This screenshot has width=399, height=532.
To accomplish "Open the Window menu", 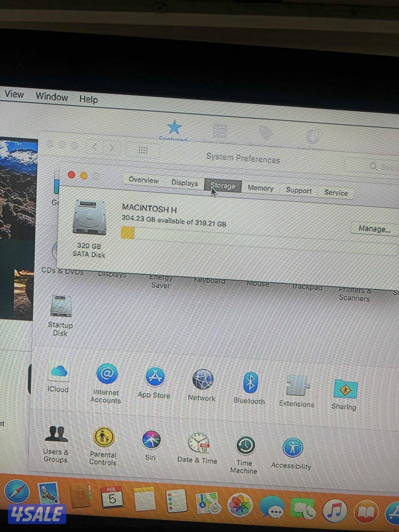I will point(52,97).
